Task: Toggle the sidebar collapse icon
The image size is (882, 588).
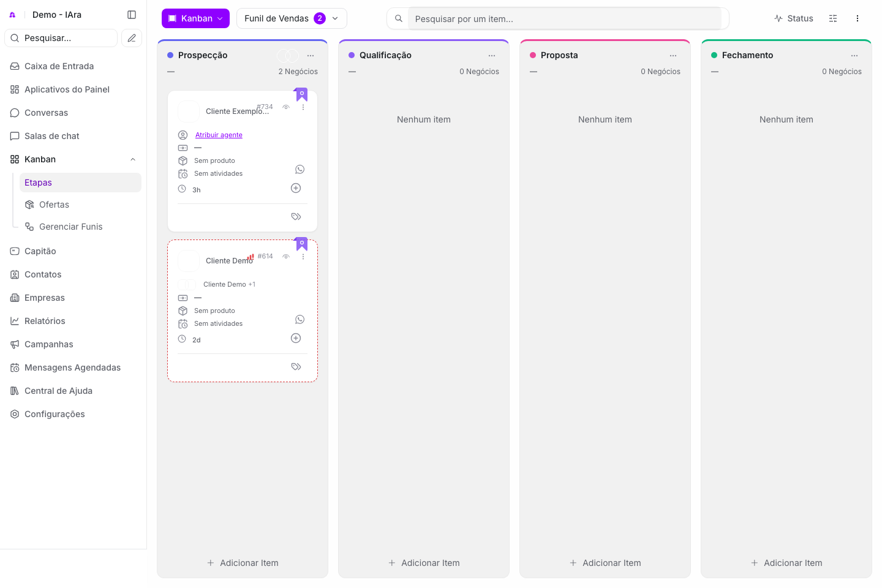Action: pyautogui.click(x=132, y=15)
